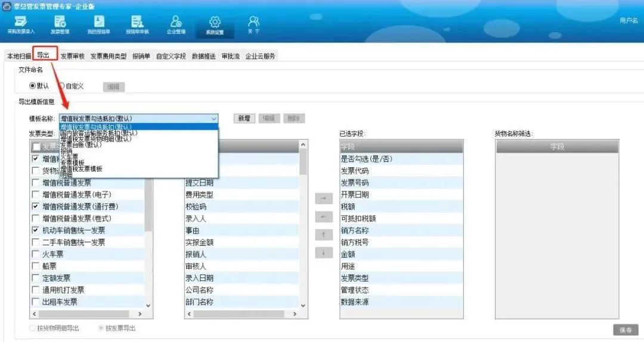This screenshot has height=342, width=644.
Task: Open the 关于 about icon
Action: click(253, 24)
